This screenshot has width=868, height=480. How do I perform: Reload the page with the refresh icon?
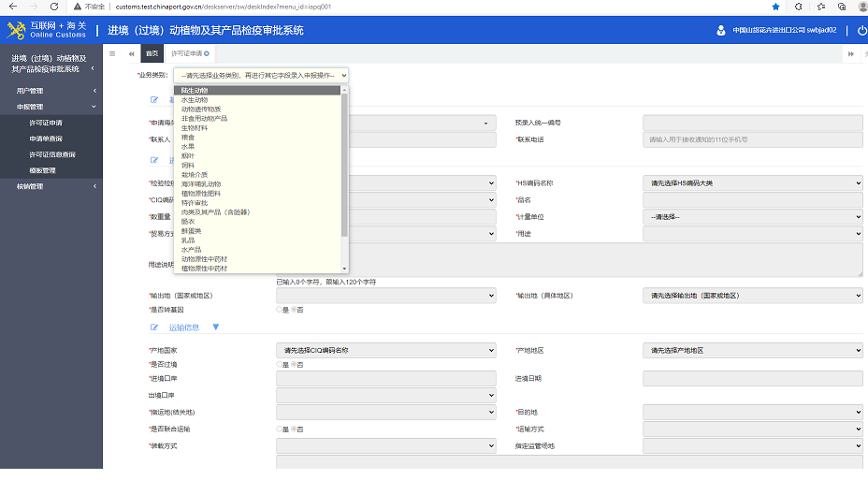pyautogui.click(x=53, y=7)
